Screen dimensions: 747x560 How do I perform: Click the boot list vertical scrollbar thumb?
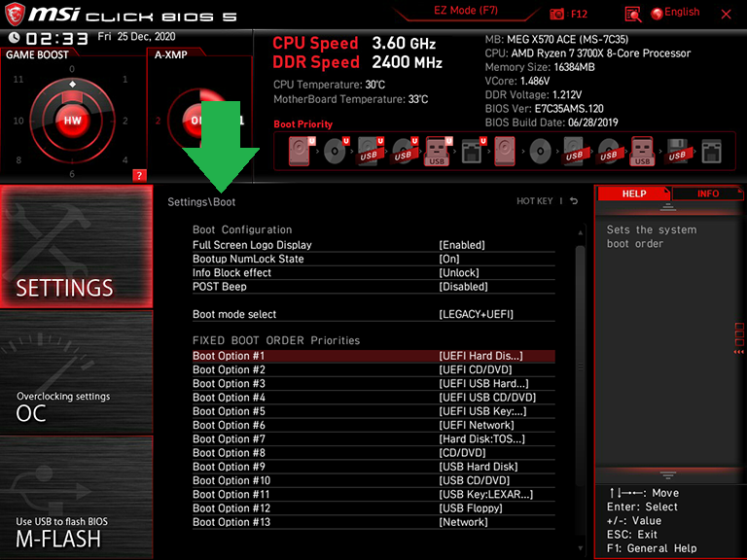(581, 367)
